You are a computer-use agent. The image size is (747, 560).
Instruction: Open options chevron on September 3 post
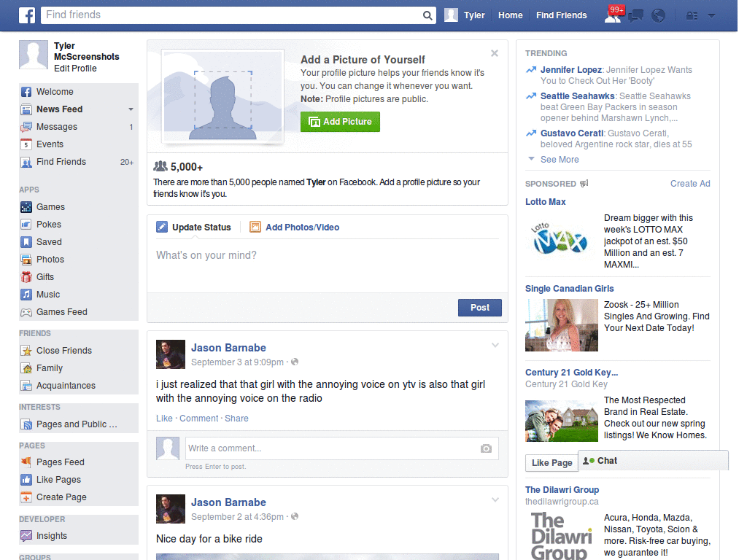[x=495, y=345]
